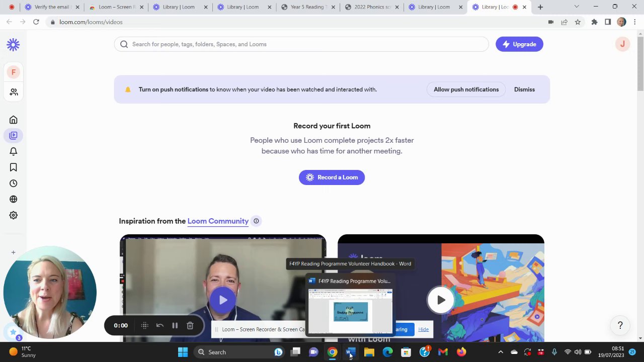Open weather widget showing 11°C Sunny
The image size is (644, 362).
click(23, 352)
